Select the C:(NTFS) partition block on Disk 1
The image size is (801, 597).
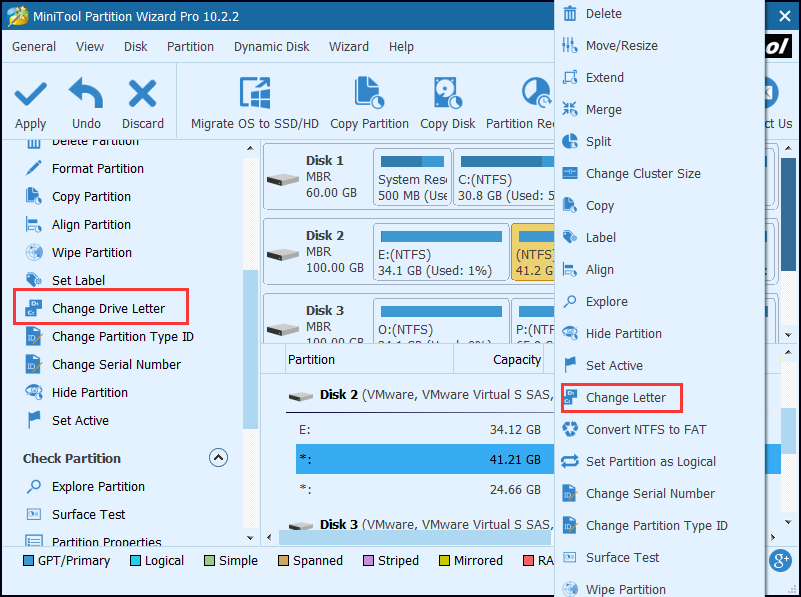pyautogui.click(x=505, y=177)
